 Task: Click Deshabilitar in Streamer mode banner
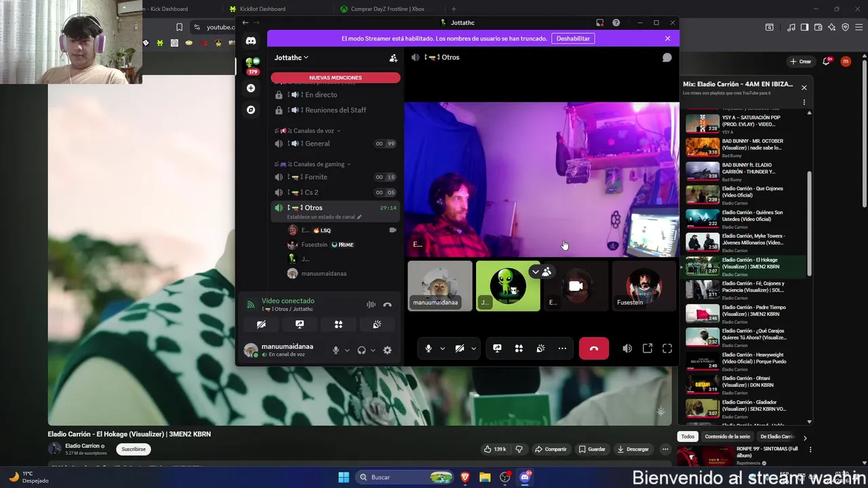(x=573, y=39)
